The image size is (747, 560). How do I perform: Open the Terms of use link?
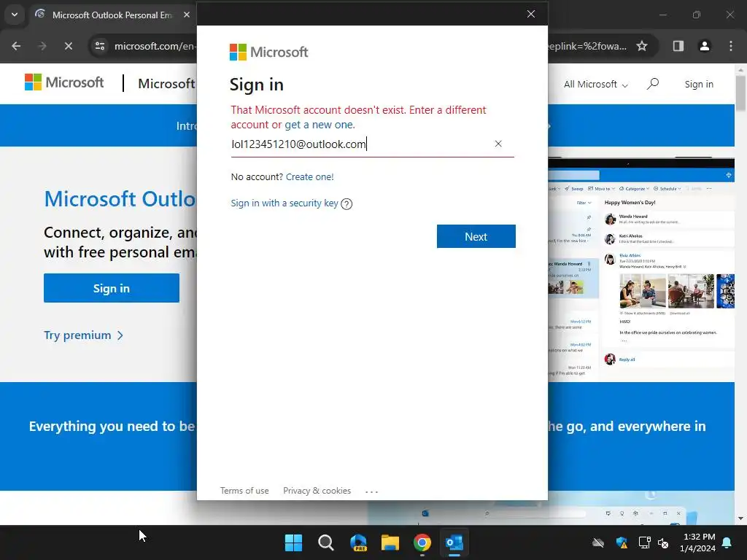click(x=244, y=491)
